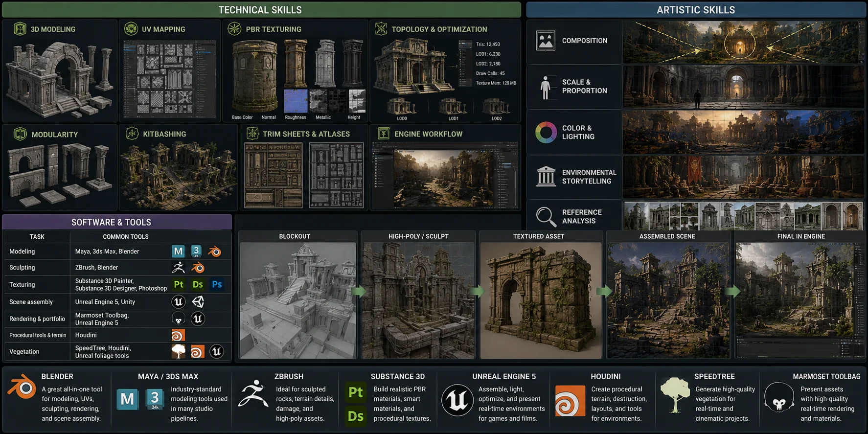Click the Houdini icon in Procedural tools row
The image size is (868, 434).
point(178,335)
